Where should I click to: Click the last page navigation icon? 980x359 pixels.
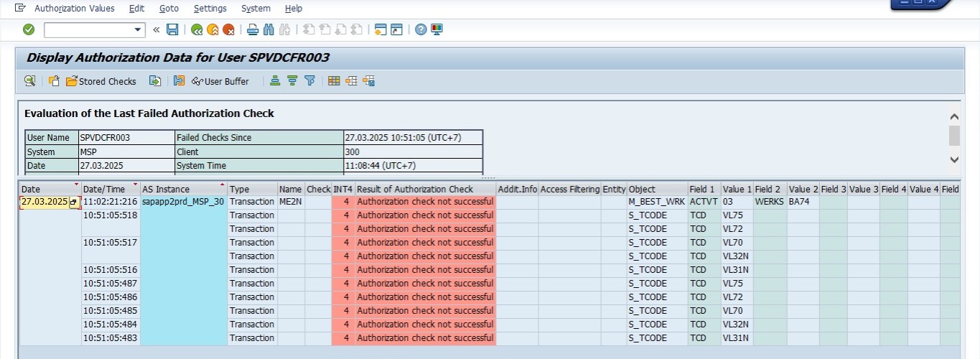tap(356, 29)
